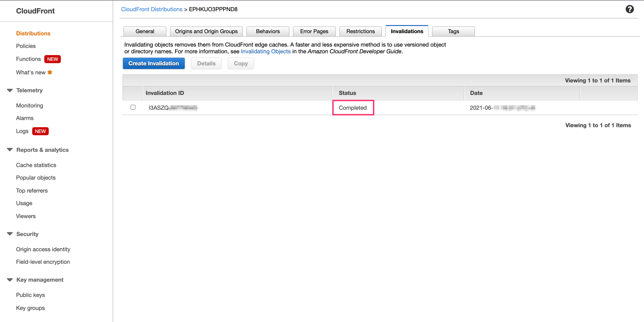Open Key groups page
644x322 pixels.
(30, 308)
